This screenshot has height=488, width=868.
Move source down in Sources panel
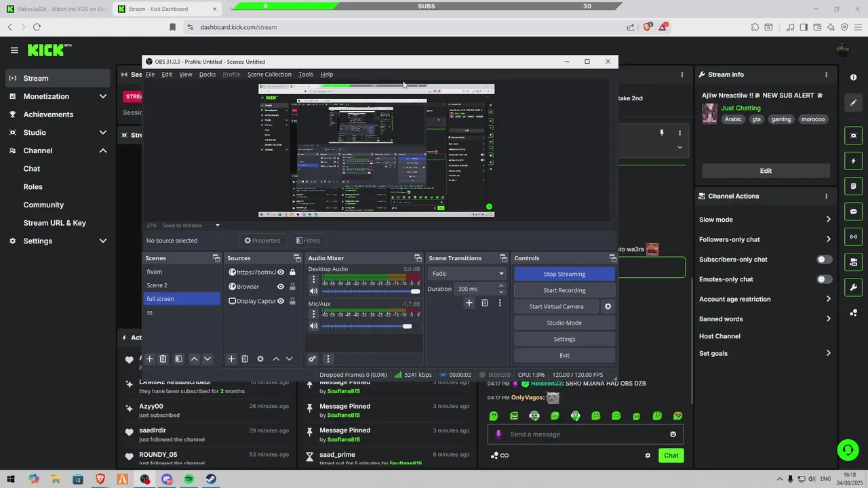(289, 359)
